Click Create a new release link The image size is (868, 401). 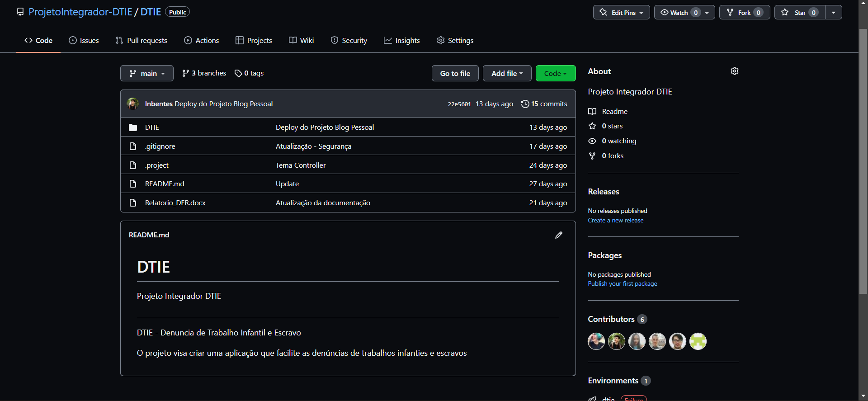click(616, 221)
